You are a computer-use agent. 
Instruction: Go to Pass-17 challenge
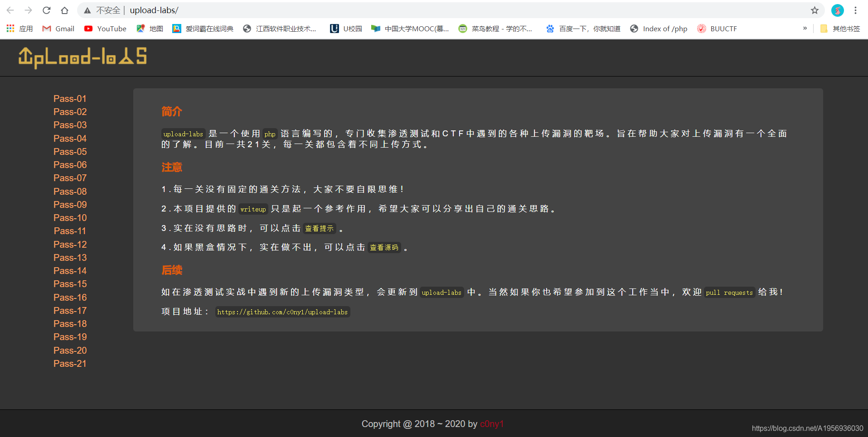[70, 311]
